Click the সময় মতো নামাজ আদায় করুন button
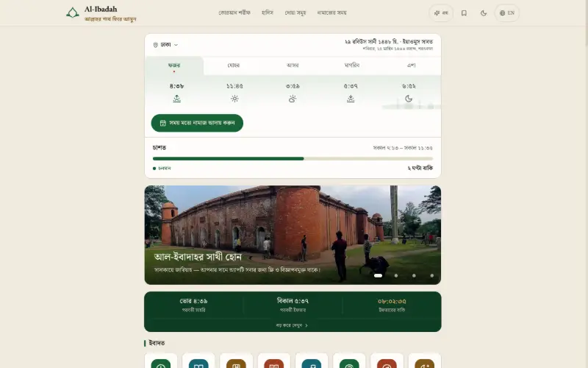This screenshot has height=368, width=588. pyautogui.click(x=197, y=123)
